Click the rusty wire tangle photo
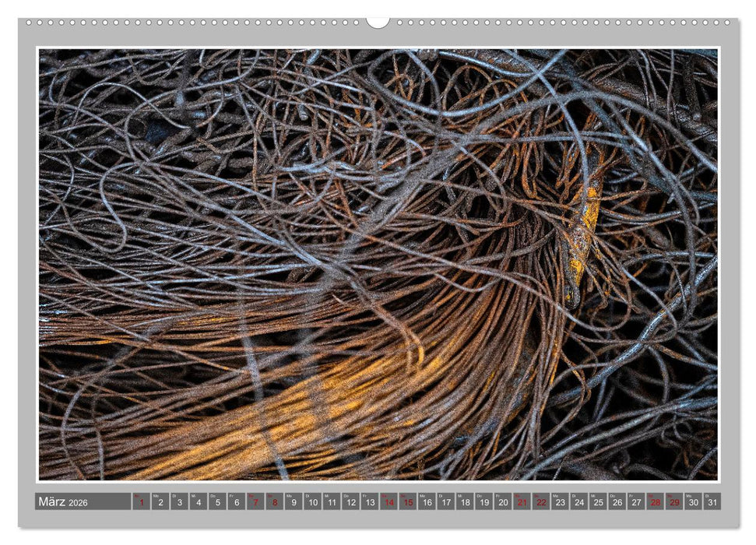 point(378,265)
